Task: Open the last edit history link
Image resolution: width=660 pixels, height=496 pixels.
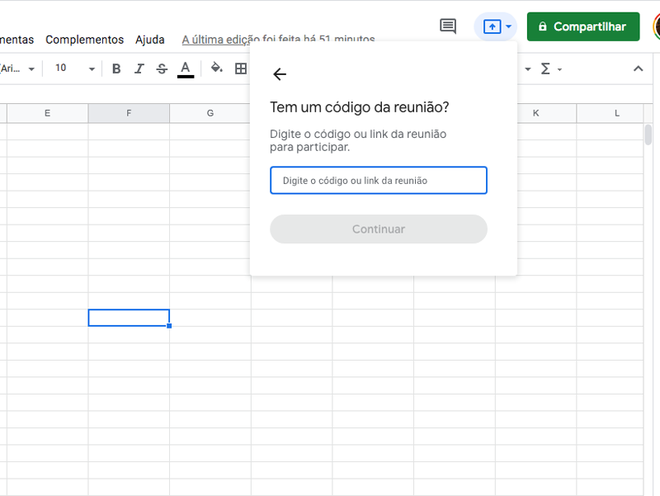Action: click(278, 40)
